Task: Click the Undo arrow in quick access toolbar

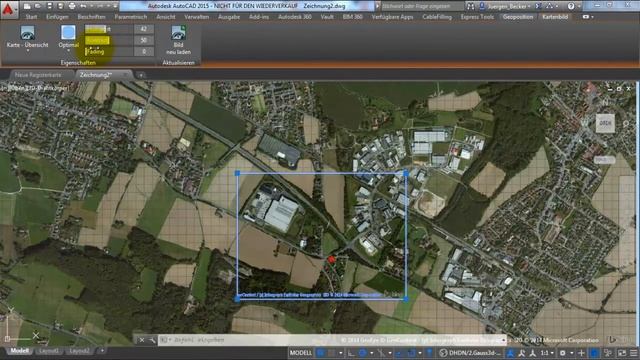Action: (83, 6)
